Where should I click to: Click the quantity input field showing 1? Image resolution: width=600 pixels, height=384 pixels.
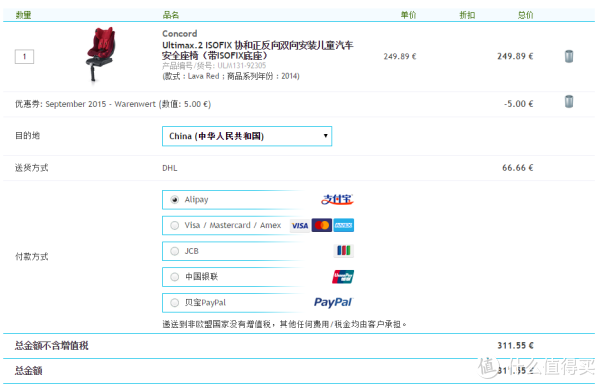point(24,57)
